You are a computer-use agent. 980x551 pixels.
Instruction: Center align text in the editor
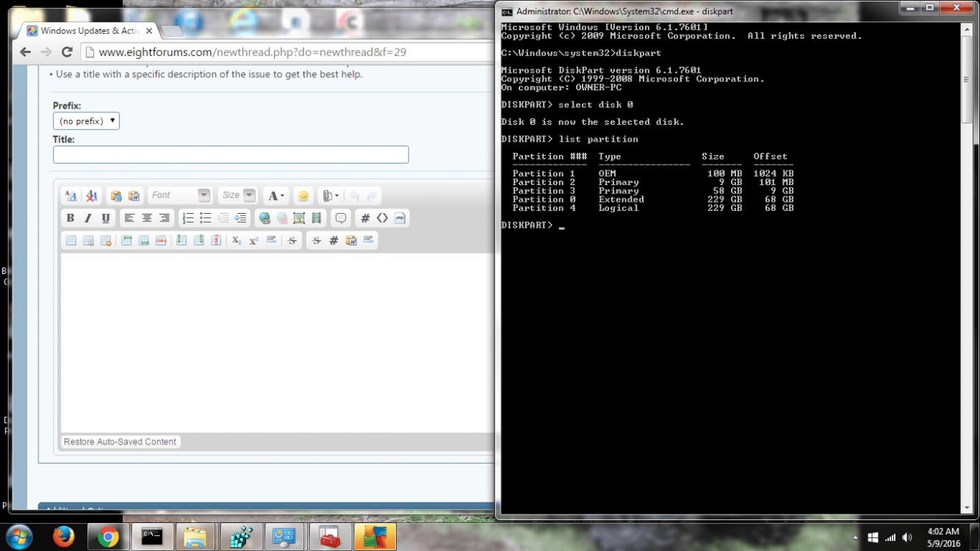coord(147,218)
